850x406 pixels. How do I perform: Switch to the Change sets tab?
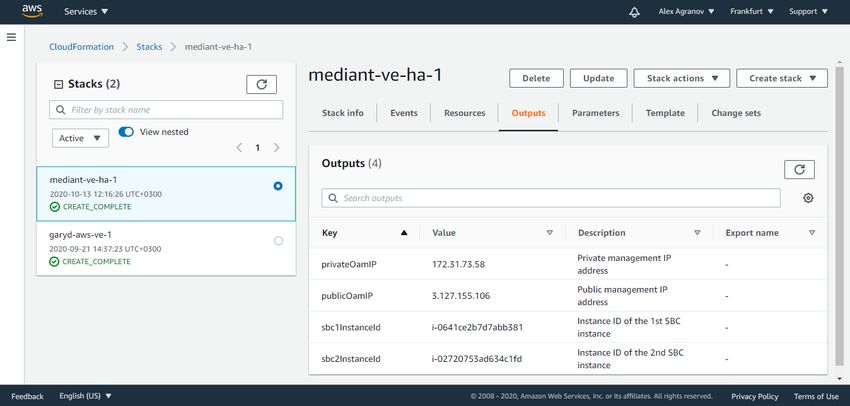tap(736, 113)
